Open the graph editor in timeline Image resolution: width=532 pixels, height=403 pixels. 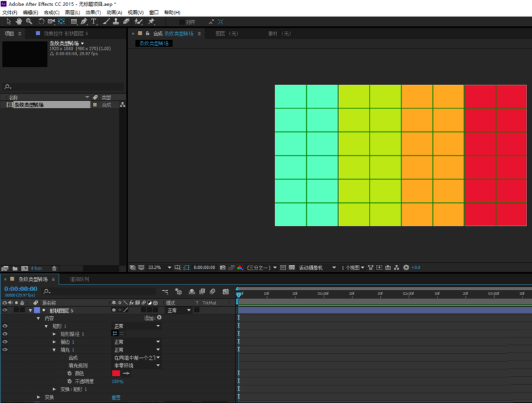225,292
